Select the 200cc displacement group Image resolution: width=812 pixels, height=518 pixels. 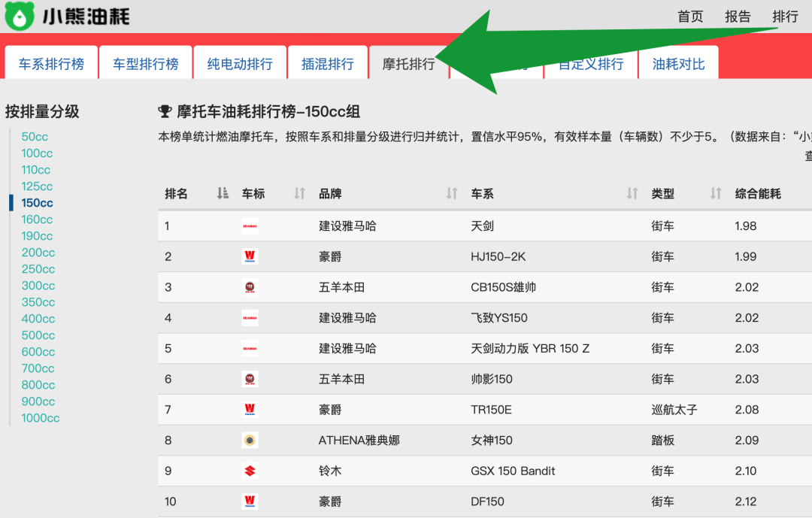click(38, 253)
